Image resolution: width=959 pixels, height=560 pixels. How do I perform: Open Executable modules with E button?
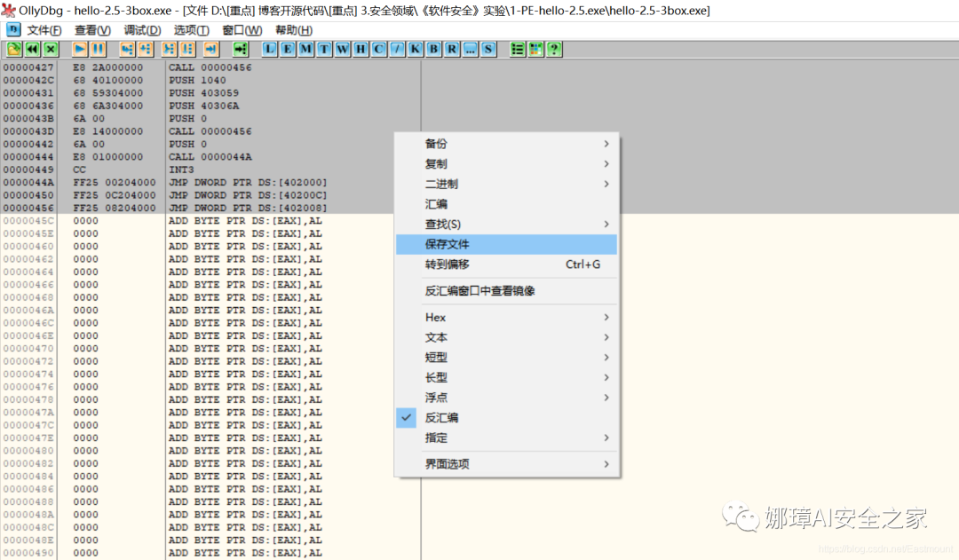(288, 50)
